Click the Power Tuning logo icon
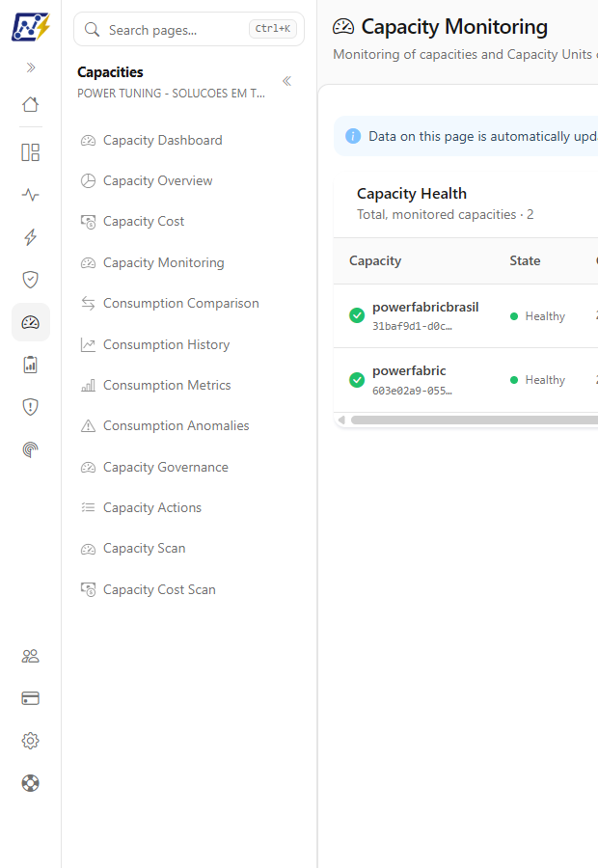The image size is (598, 868). [x=31, y=27]
